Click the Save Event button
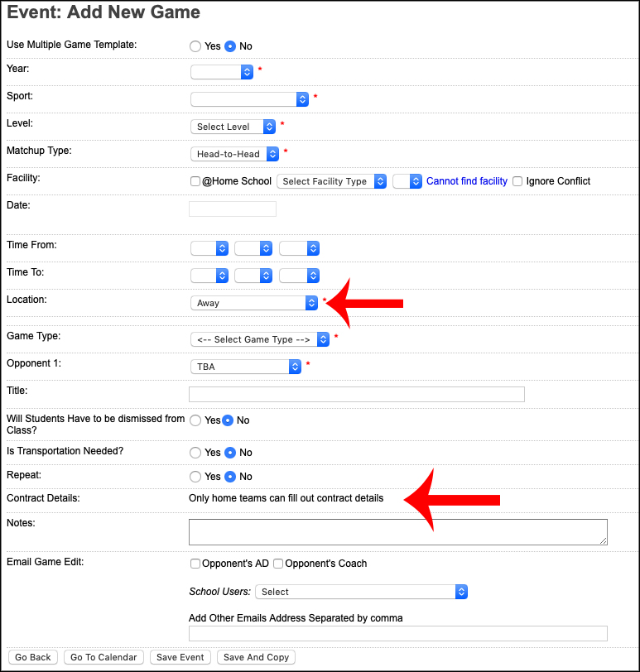The height and width of the screenshot is (672, 640). point(180,657)
